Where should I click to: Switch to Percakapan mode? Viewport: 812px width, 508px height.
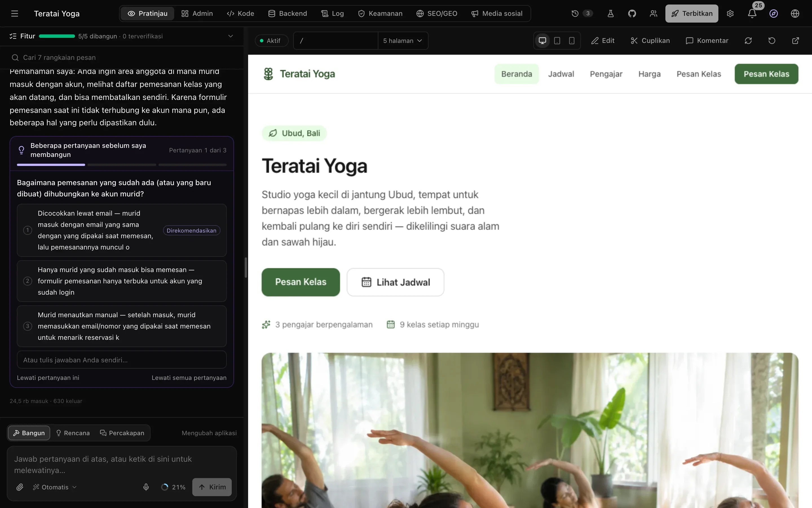click(122, 433)
